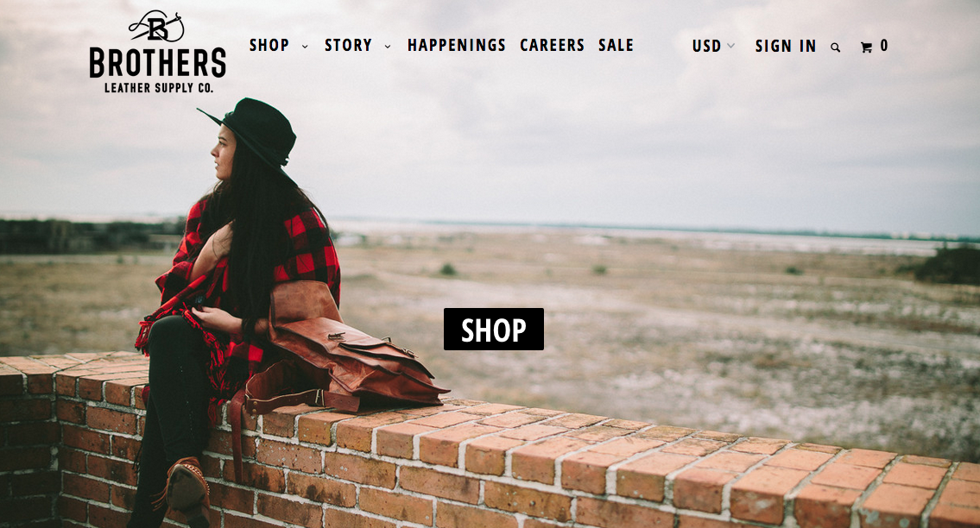The width and height of the screenshot is (980, 528).
Task: Select SIGN IN link
Action: click(x=786, y=47)
